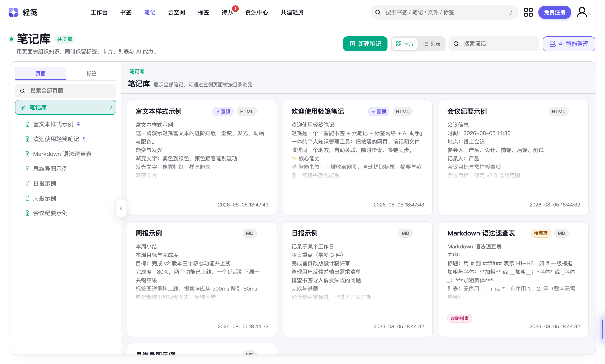Open 会议纪要示例 in the page tree
Image resolution: width=605 pixels, height=364 pixels.
50,213
